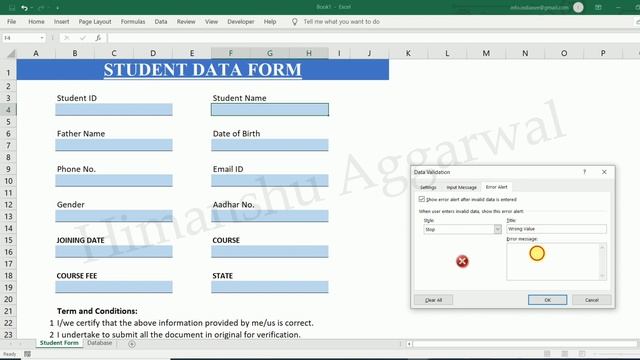Switch to the Formulas tab
Viewport: 640px width, 360px height.
coord(133,22)
